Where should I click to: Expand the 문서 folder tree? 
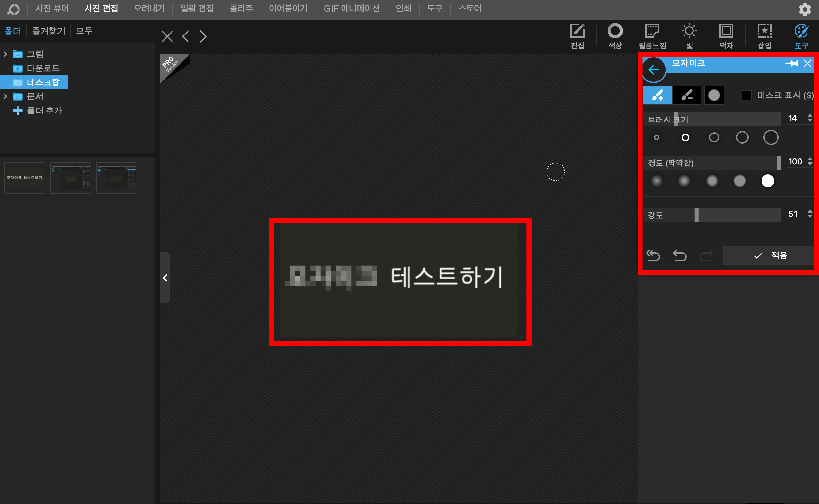(x=5, y=96)
